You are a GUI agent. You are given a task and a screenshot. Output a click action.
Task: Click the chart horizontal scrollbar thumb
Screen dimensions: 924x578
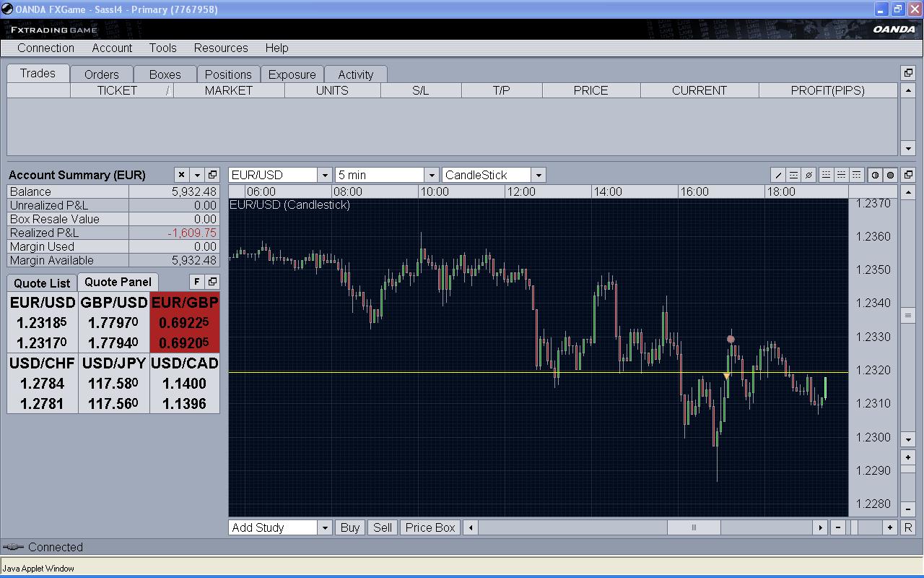pyautogui.click(x=694, y=527)
